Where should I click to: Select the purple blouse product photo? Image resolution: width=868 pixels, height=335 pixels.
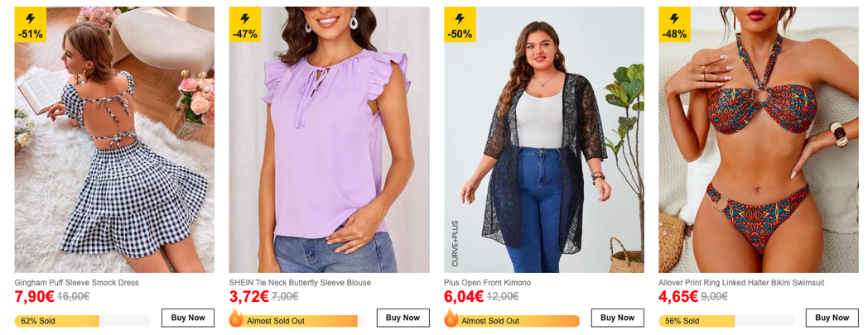tap(329, 141)
